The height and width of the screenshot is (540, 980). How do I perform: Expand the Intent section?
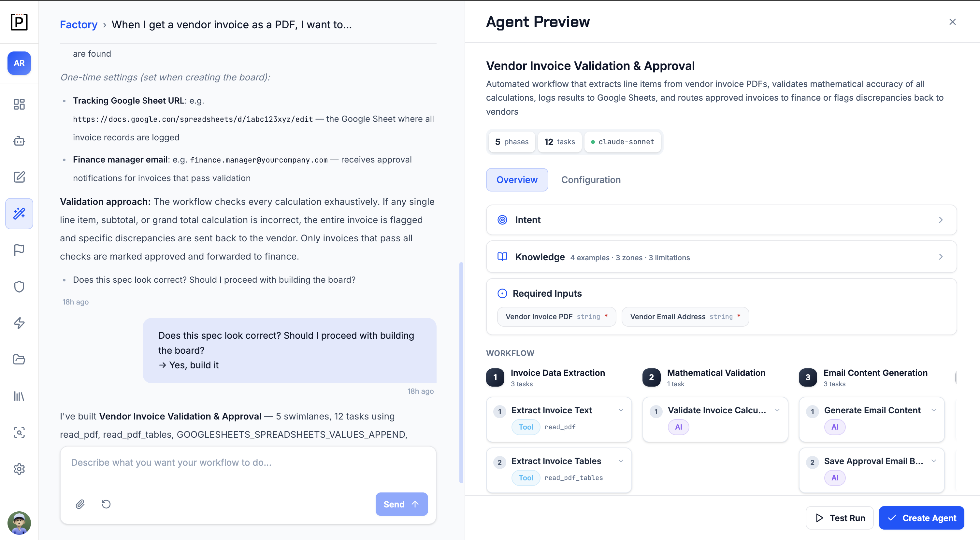[721, 220]
